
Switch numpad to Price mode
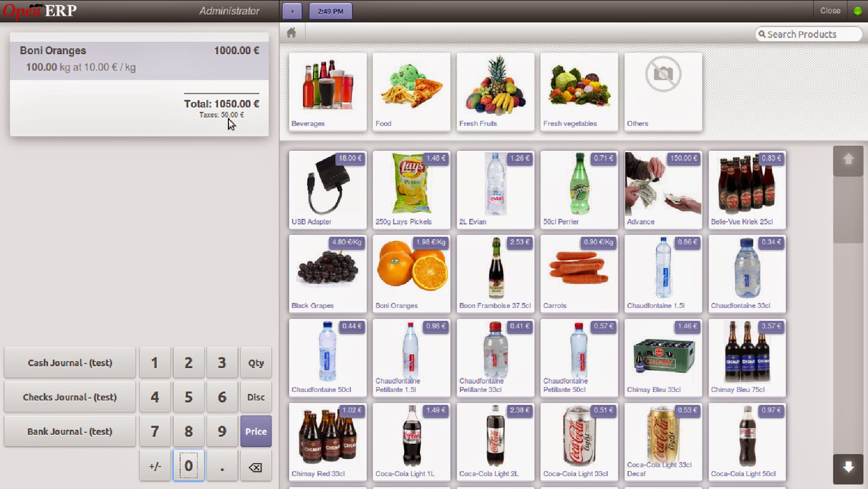(256, 432)
